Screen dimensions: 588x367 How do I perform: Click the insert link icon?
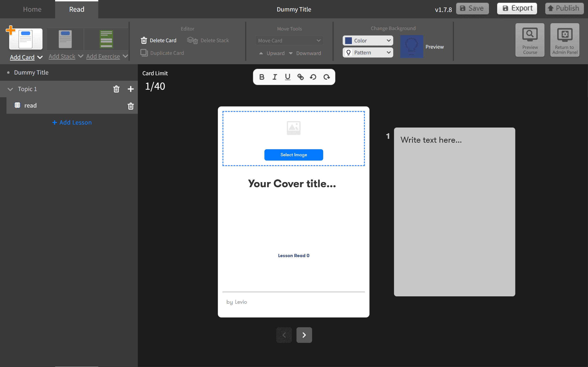pos(300,77)
